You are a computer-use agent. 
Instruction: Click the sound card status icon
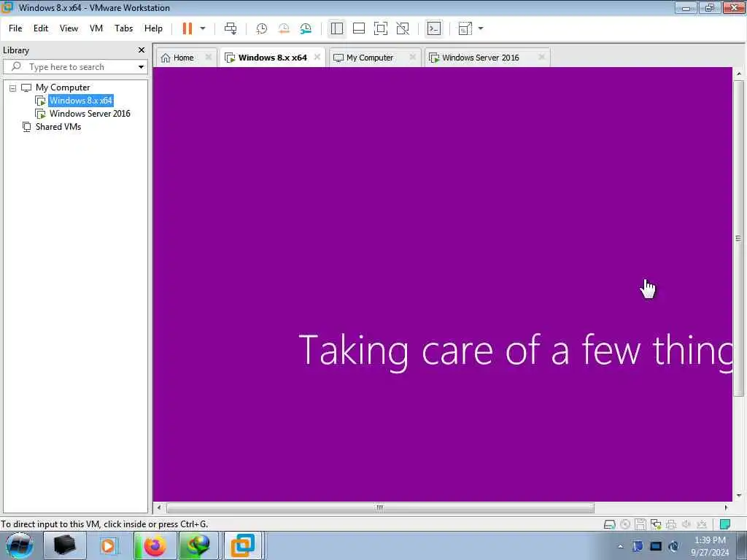(x=686, y=524)
